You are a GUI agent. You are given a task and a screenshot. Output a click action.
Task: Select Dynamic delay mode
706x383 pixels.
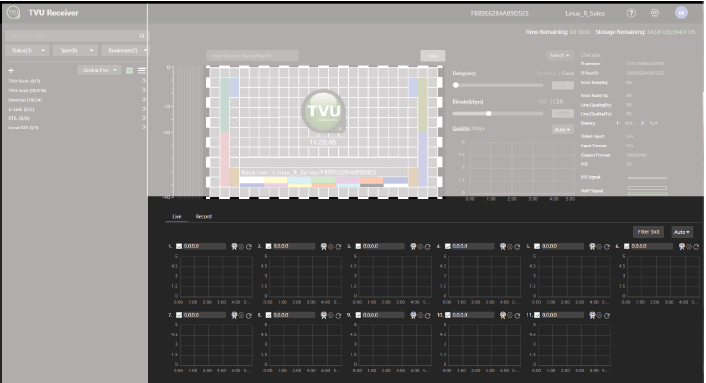click(546, 73)
